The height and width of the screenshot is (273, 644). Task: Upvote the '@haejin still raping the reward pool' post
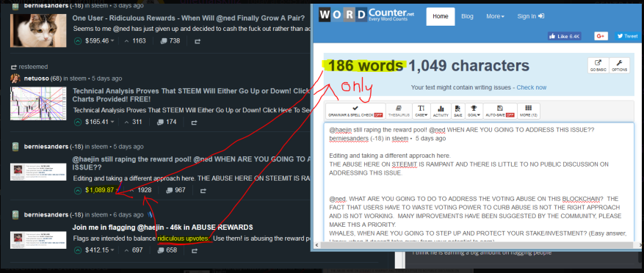[78, 190]
